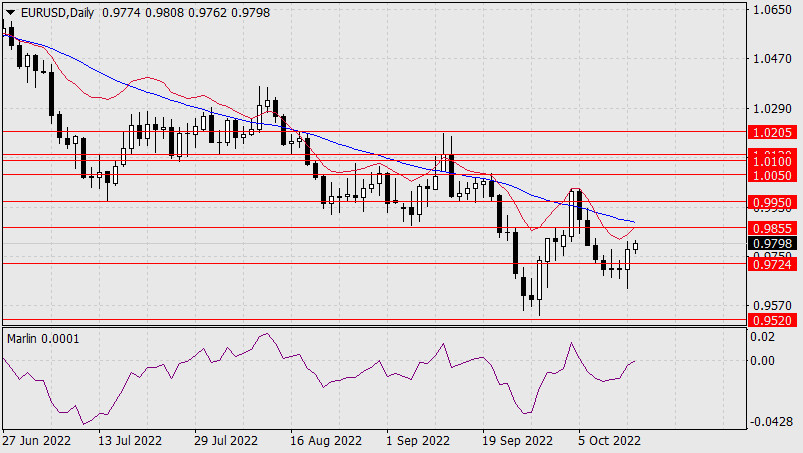Click the 13 Jul 2022 date label
The width and height of the screenshot is (803, 453).
click(x=130, y=441)
